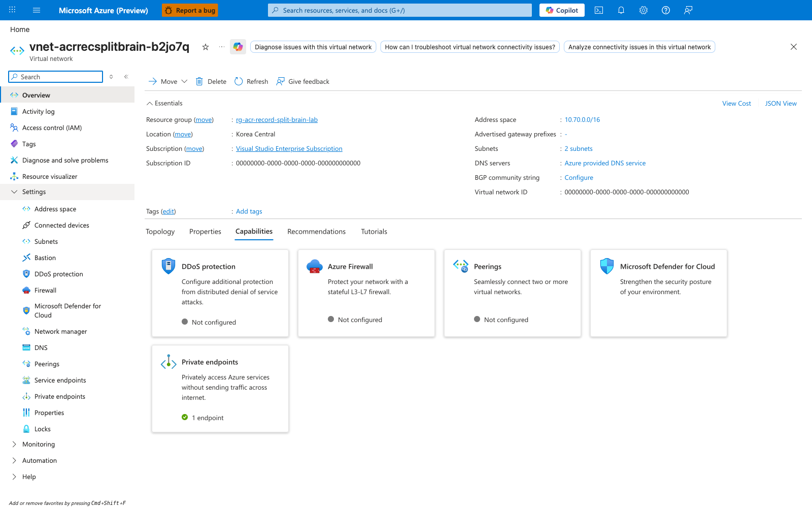Open the notifications bell
This screenshot has height=508, width=812.
[x=621, y=10]
